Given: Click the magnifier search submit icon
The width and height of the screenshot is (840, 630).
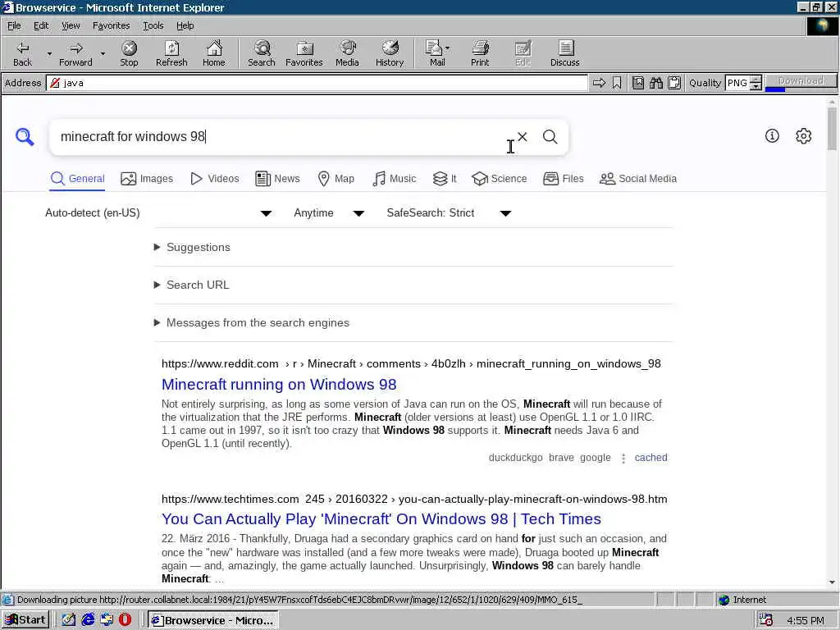Looking at the screenshot, I should coord(550,137).
